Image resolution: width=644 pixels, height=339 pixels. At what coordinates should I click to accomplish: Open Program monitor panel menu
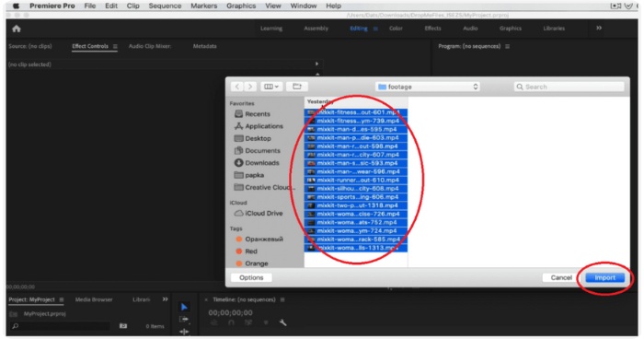[508, 46]
